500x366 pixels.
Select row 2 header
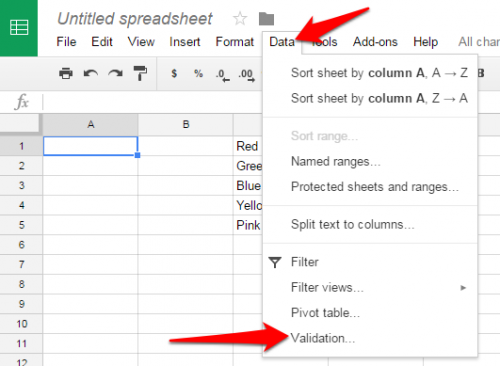click(21, 166)
